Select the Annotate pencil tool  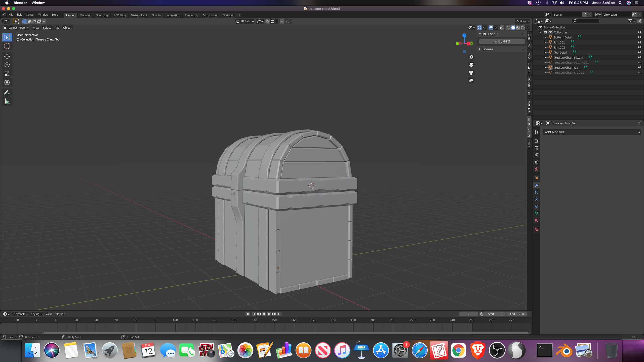tap(7, 93)
